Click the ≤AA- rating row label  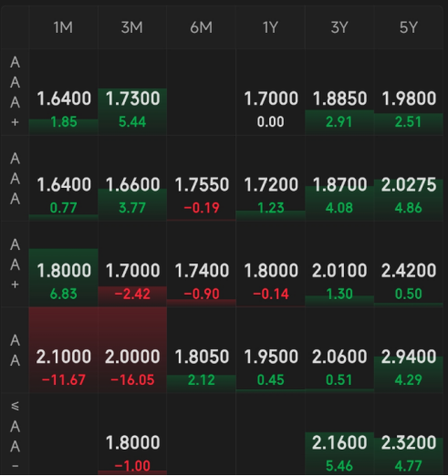pyautogui.click(x=15, y=435)
